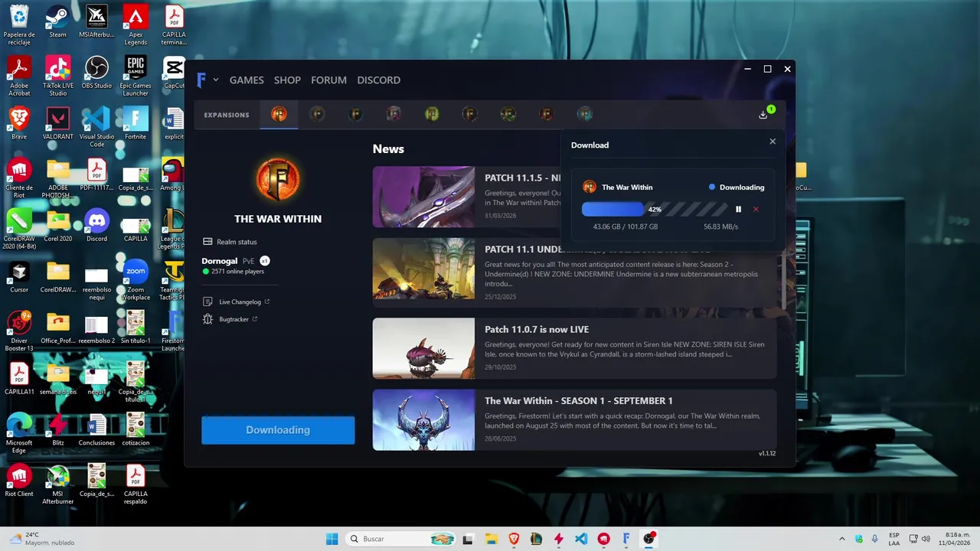Click the Firestorm logo in launcher header

tap(201, 80)
